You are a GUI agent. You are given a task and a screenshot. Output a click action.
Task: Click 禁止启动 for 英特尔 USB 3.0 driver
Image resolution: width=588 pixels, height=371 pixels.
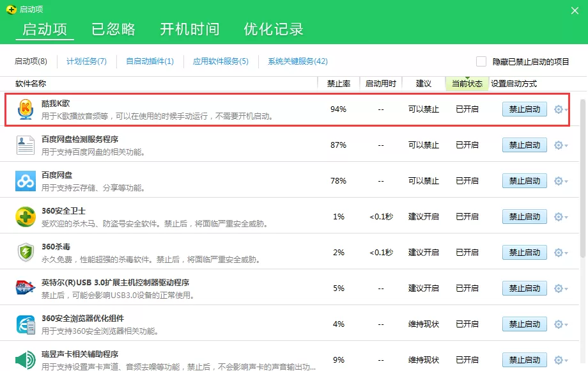point(525,288)
